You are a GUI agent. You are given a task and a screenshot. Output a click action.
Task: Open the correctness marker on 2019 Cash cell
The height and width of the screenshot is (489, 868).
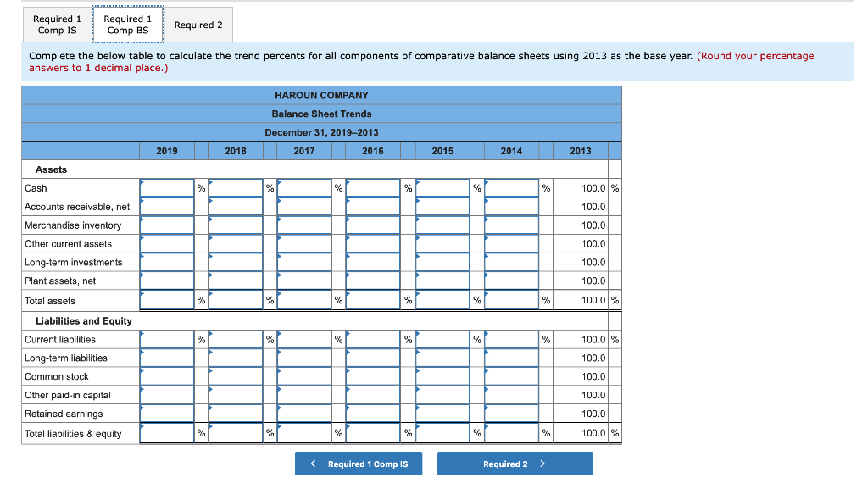(141, 181)
